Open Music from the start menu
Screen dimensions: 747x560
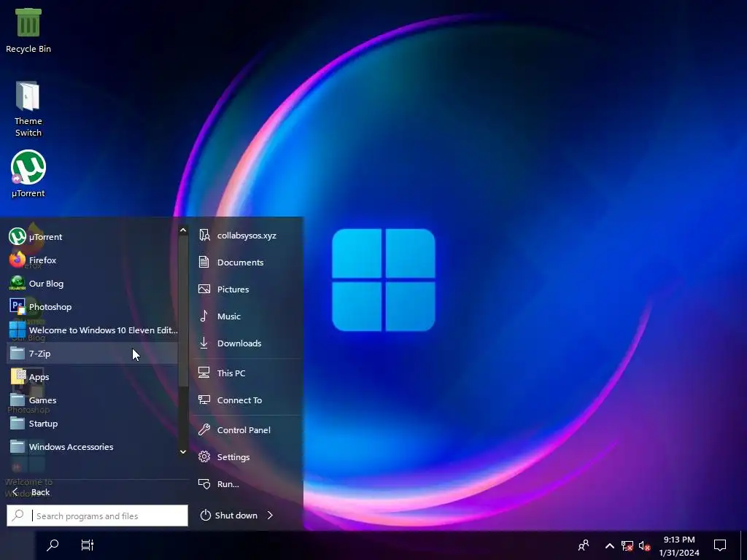click(247, 316)
